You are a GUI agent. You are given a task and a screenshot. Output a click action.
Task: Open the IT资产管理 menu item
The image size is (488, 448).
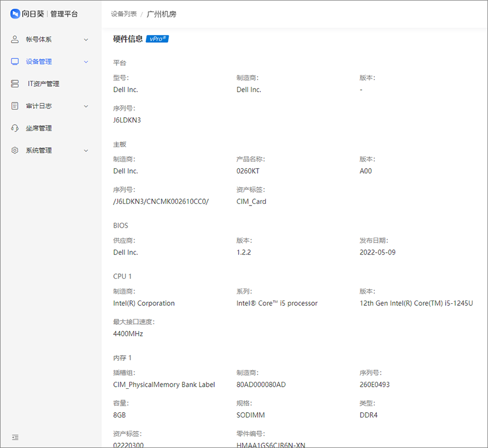pyautogui.click(x=43, y=84)
